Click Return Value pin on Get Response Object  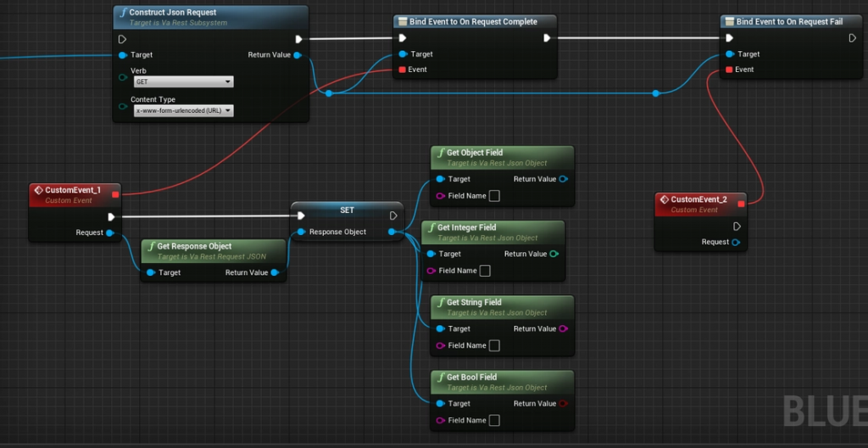275,273
